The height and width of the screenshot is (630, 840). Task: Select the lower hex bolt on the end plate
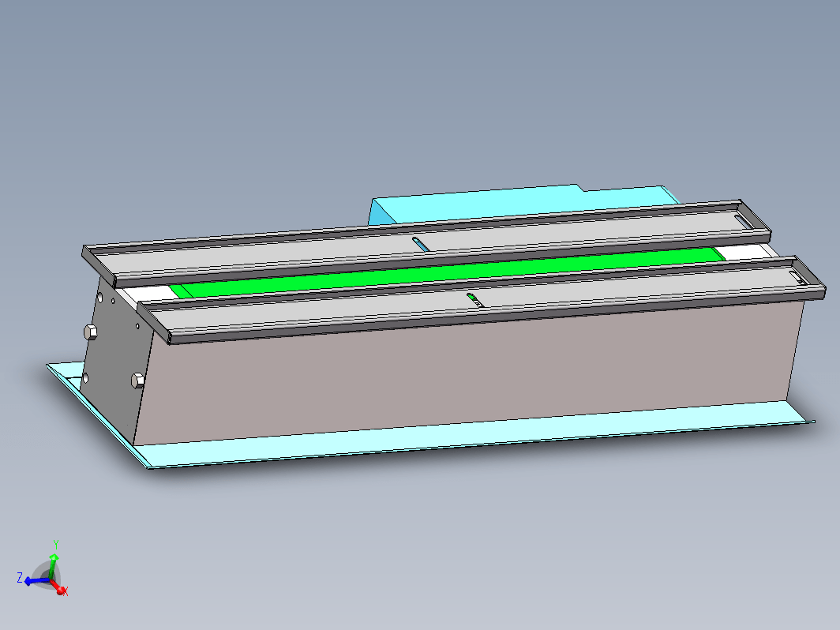[137, 381]
